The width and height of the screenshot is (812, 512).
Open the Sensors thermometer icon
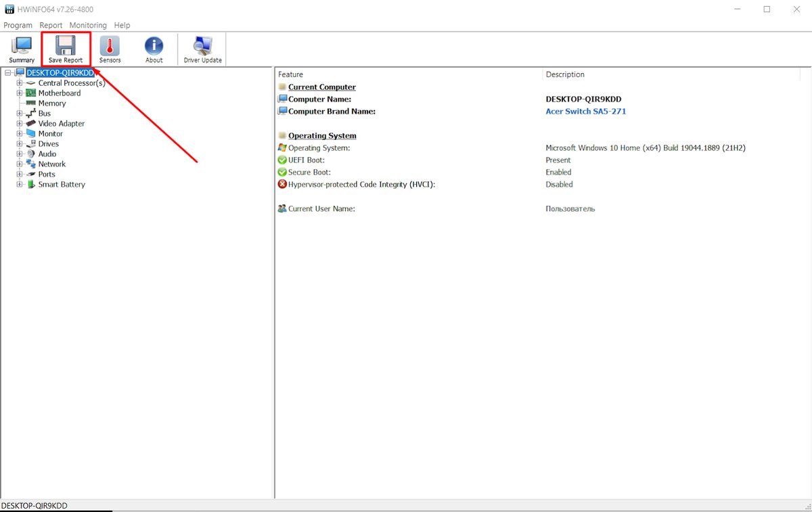click(110, 49)
